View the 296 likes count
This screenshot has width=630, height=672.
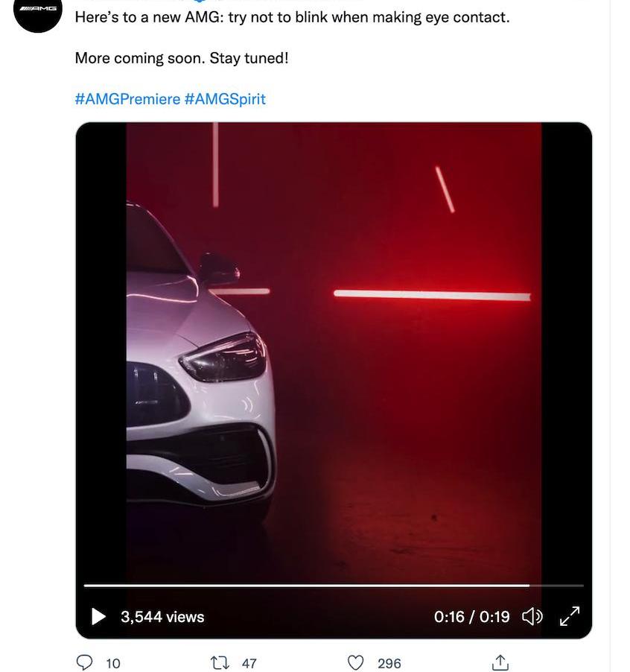click(389, 663)
